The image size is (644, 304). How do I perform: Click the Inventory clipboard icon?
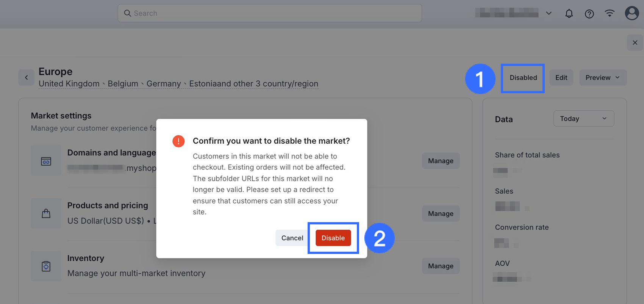[46, 266]
